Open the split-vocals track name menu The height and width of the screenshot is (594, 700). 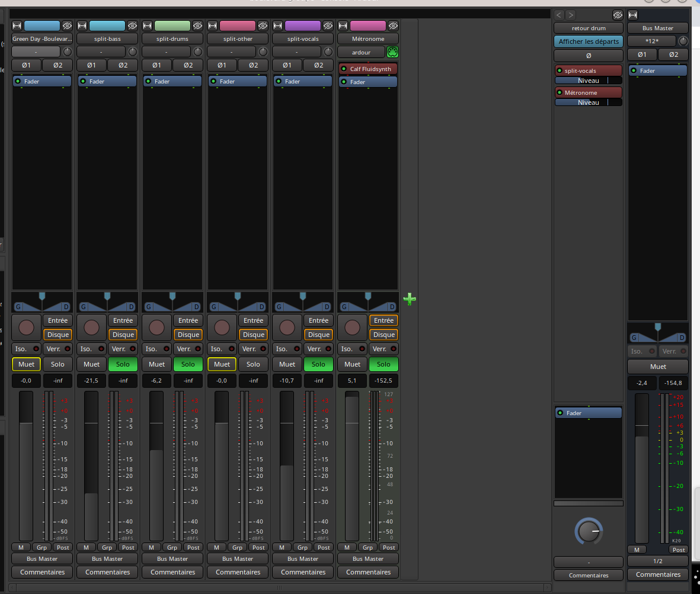(x=303, y=39)
